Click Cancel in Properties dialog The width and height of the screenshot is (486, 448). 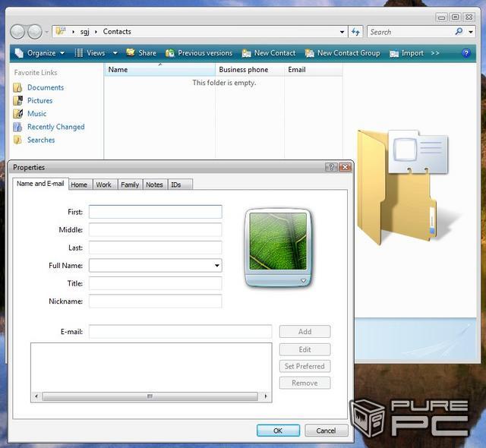pyautogui.click(x=326, y=431)
